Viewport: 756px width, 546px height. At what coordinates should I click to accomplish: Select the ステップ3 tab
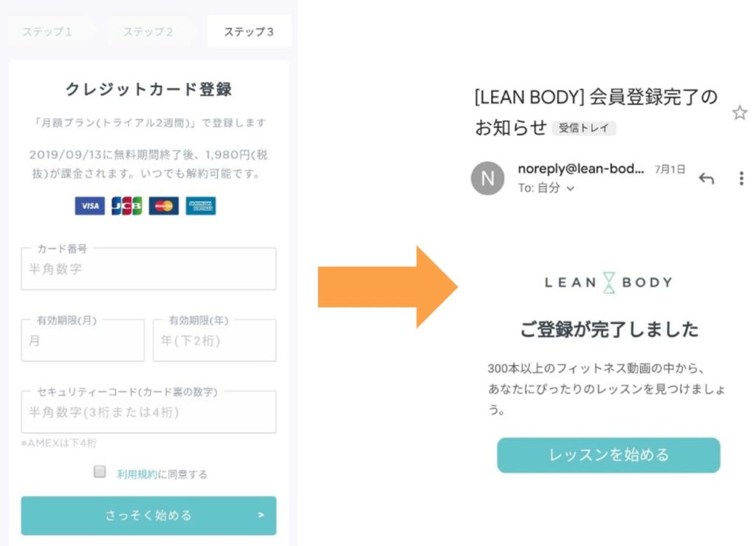pos(250,32)
